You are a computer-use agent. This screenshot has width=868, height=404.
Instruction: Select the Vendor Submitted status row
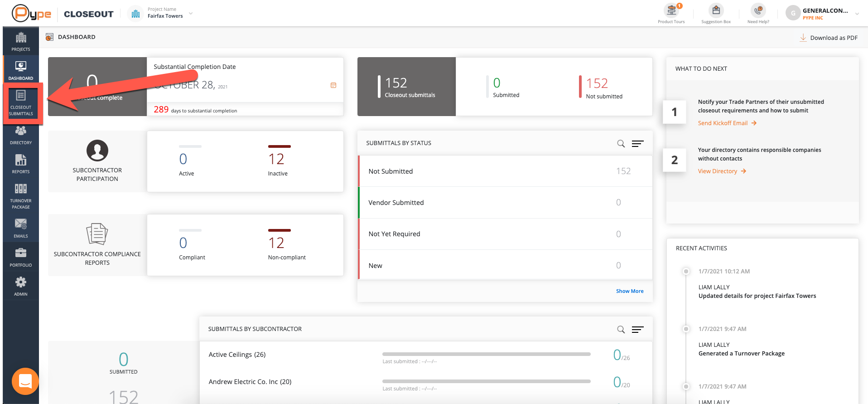505,202
